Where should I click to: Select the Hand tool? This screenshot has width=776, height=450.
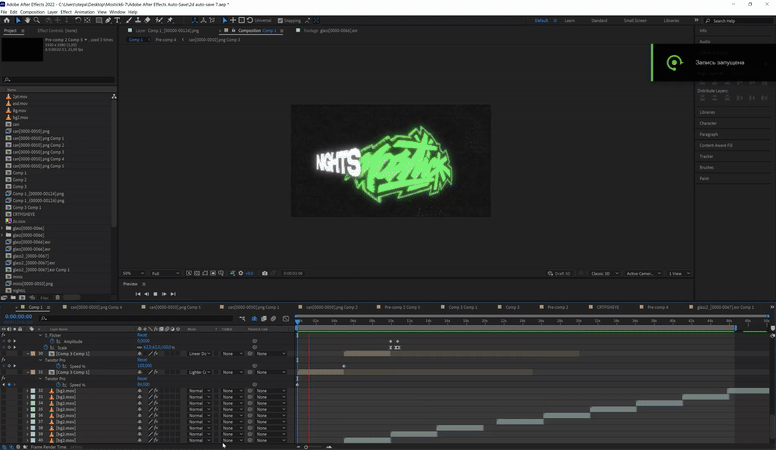pos(27,20)
